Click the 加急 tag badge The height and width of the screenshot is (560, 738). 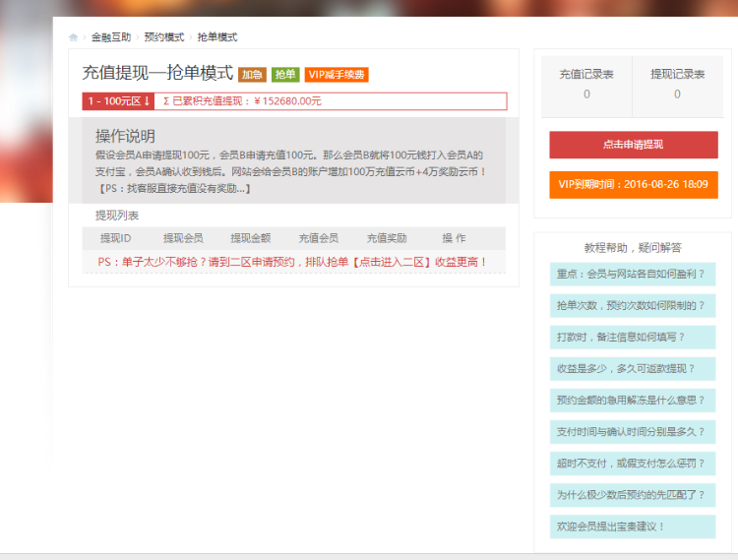tap(252, 75)
